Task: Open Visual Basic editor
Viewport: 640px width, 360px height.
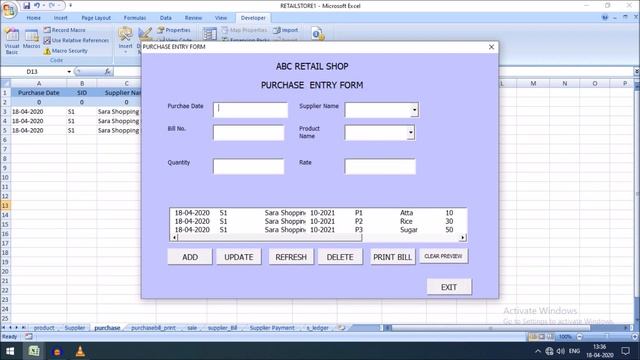Action: [11, 41]
